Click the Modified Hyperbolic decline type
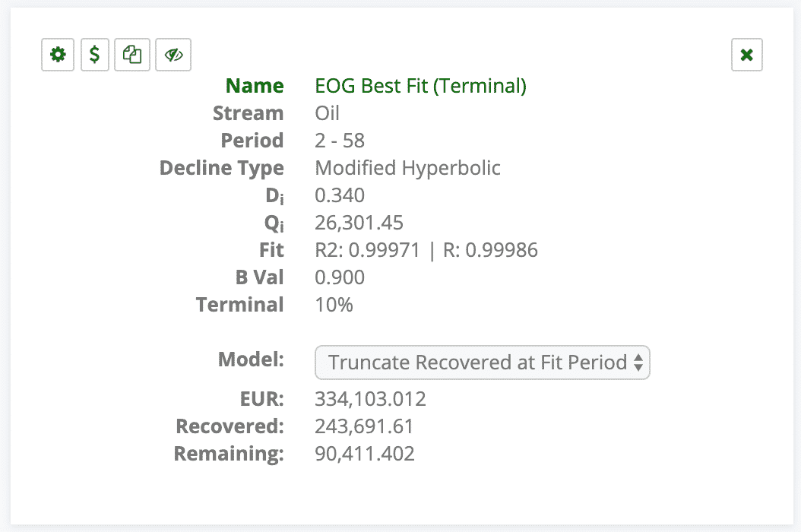801x532 pixels. tap(407, 168)
